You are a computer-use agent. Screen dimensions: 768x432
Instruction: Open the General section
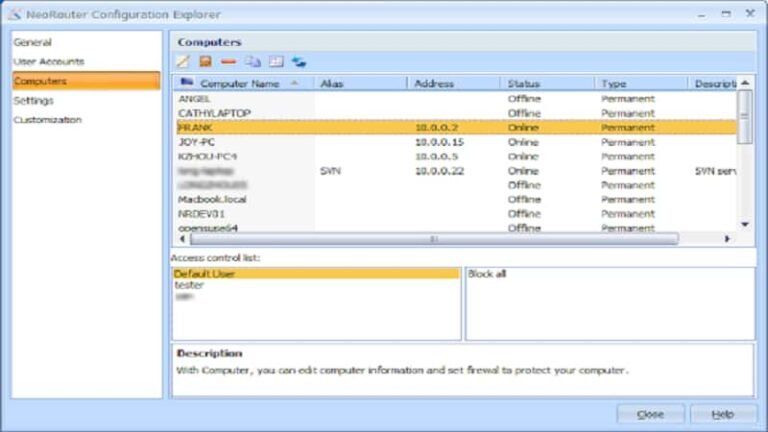pos(32,42)
